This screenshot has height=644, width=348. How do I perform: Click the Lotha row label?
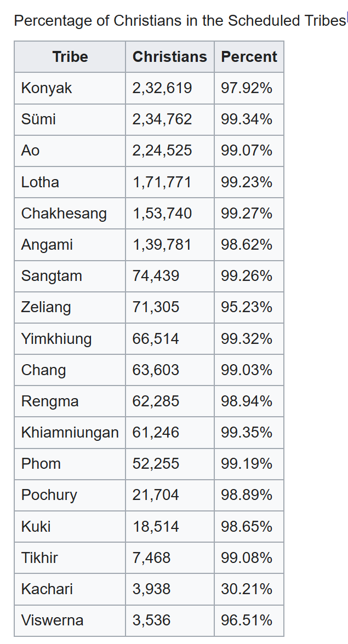click(x=40, y=182)
